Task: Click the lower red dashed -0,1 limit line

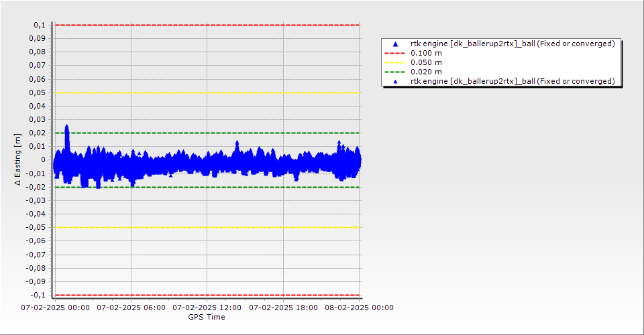Action: tap(207, 295)
